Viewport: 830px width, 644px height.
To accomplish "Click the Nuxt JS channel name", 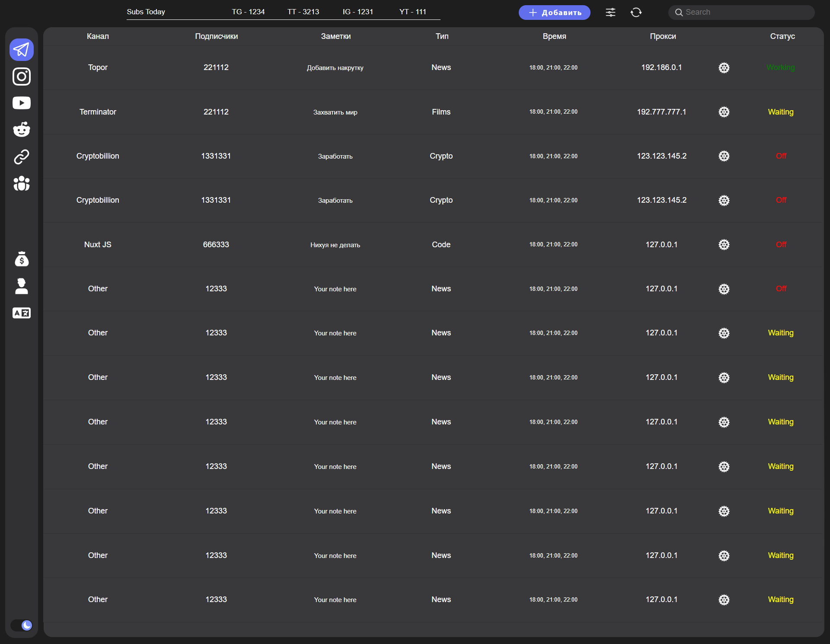I will tap(98, 245).
